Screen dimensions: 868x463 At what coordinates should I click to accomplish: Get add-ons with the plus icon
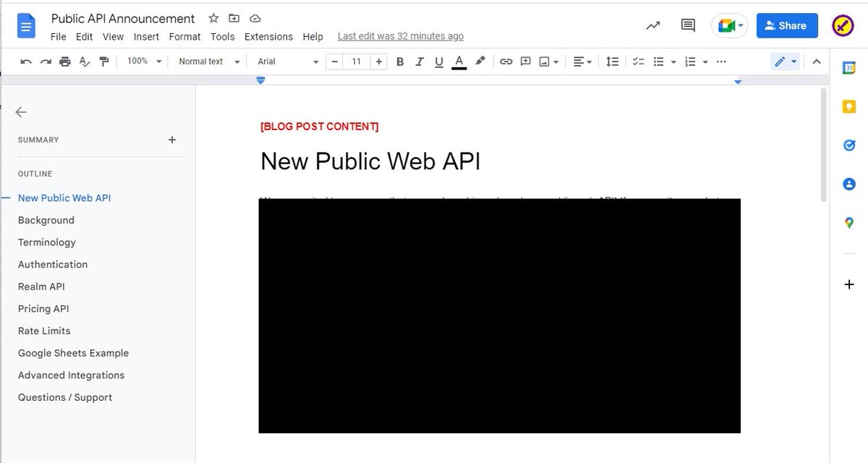click(849, 284)
